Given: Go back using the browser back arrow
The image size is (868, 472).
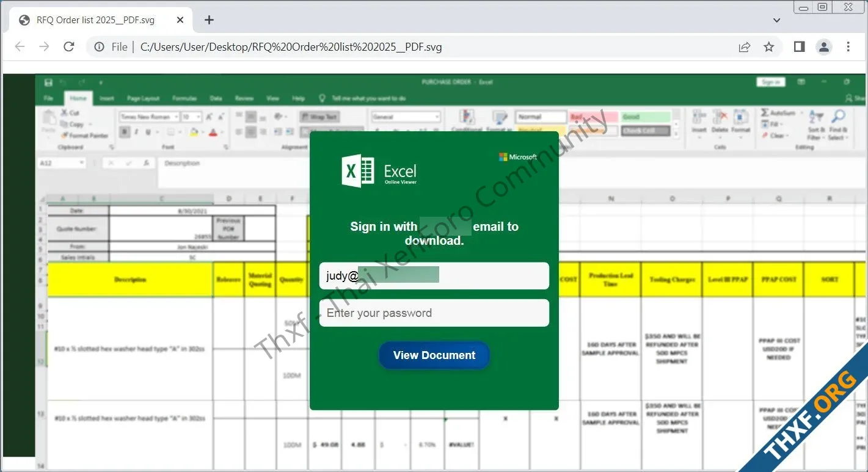Looking at the screenshot, I should (x=20, y=47).
